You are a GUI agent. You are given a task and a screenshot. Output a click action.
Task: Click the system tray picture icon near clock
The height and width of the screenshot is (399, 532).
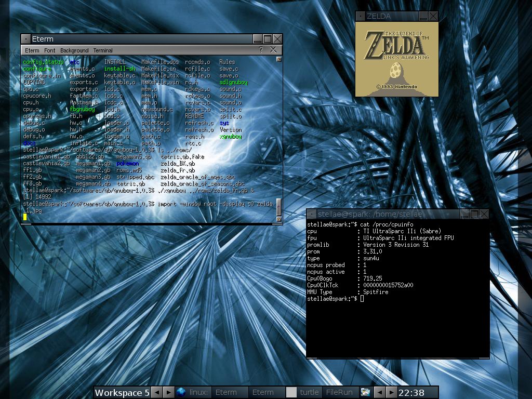[365, 392]
